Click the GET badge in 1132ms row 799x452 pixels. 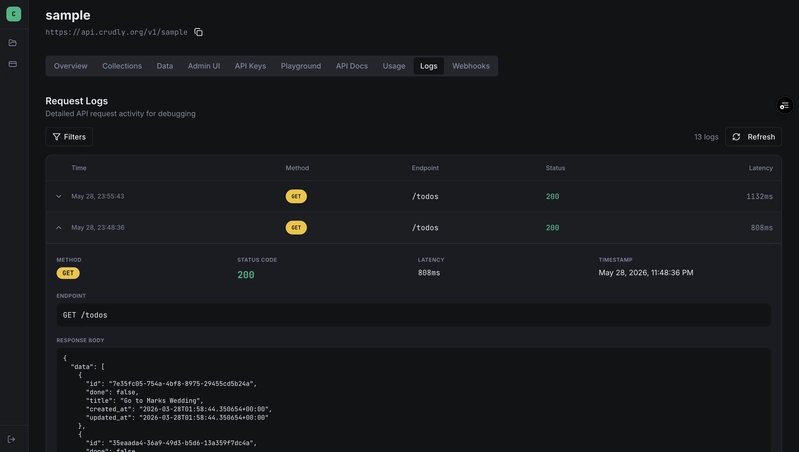(296, 196)
